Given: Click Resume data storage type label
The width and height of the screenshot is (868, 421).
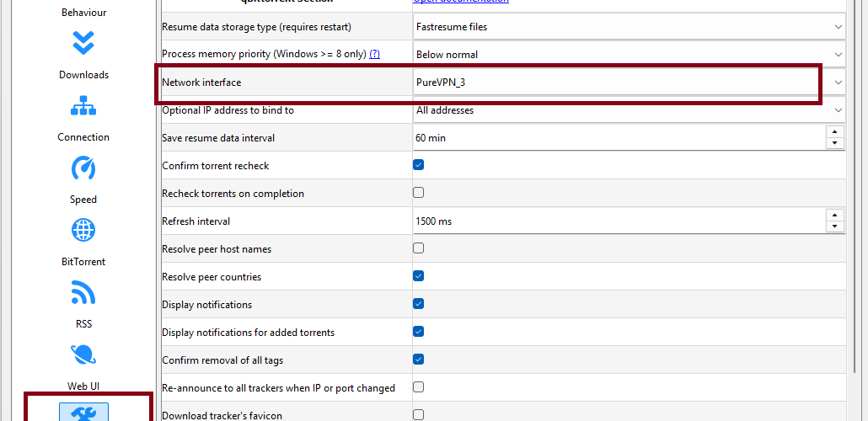Looking at the screenshot, I should (x=257, y=27).
